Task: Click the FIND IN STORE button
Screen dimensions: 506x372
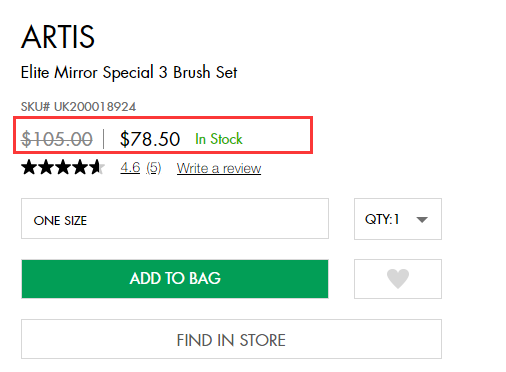Action: (x=231, y=339)
